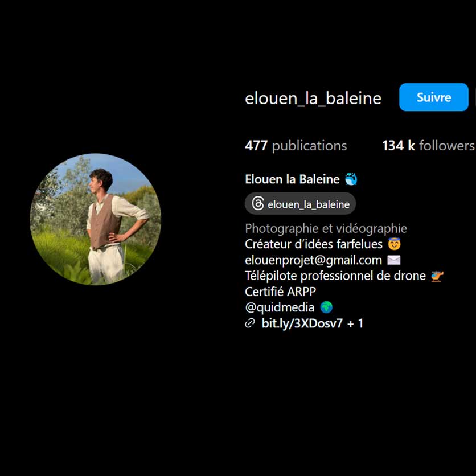Click the elouen_la_baleine username heading
The width and height of the screenshot is (476, 476).
[313, 99]
